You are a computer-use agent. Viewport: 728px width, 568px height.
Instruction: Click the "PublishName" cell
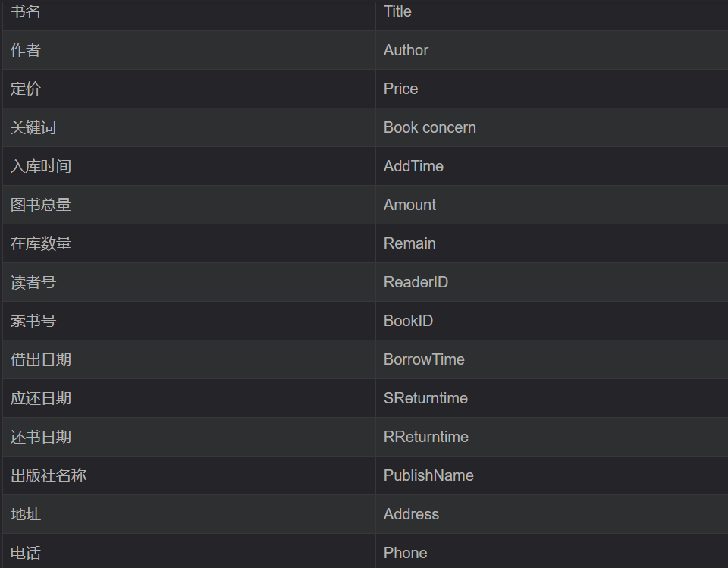[x=429, y=476]
